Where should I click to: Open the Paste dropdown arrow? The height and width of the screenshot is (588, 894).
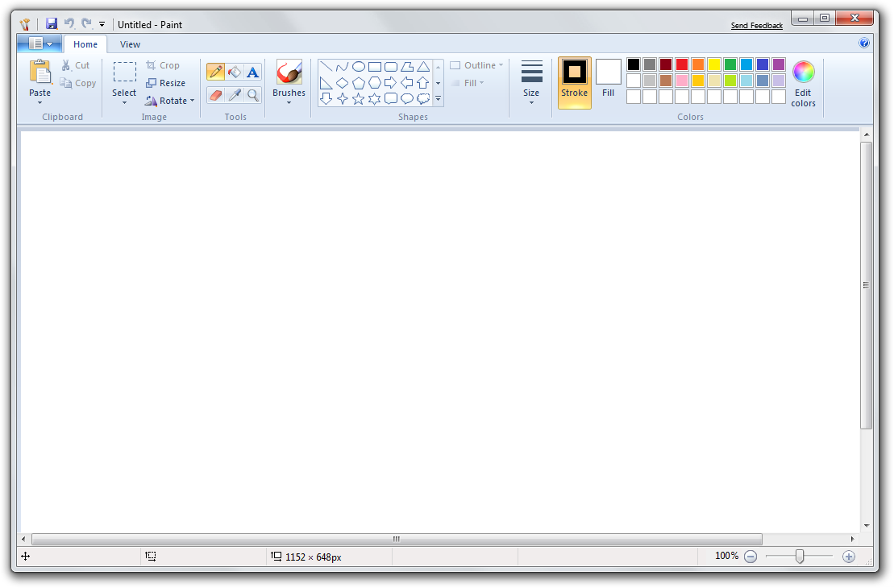point(40,103)
